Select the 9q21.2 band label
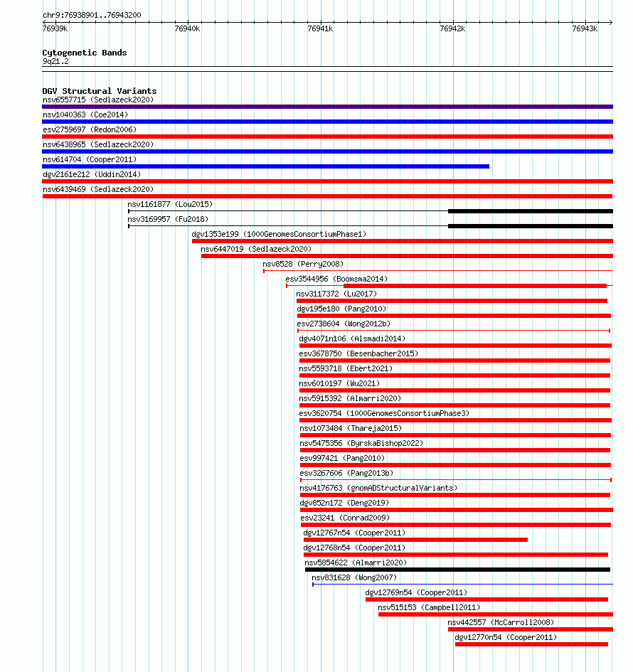Image resolution: width=633 pixels, height=672 pixels. click(x=55, y=62)
